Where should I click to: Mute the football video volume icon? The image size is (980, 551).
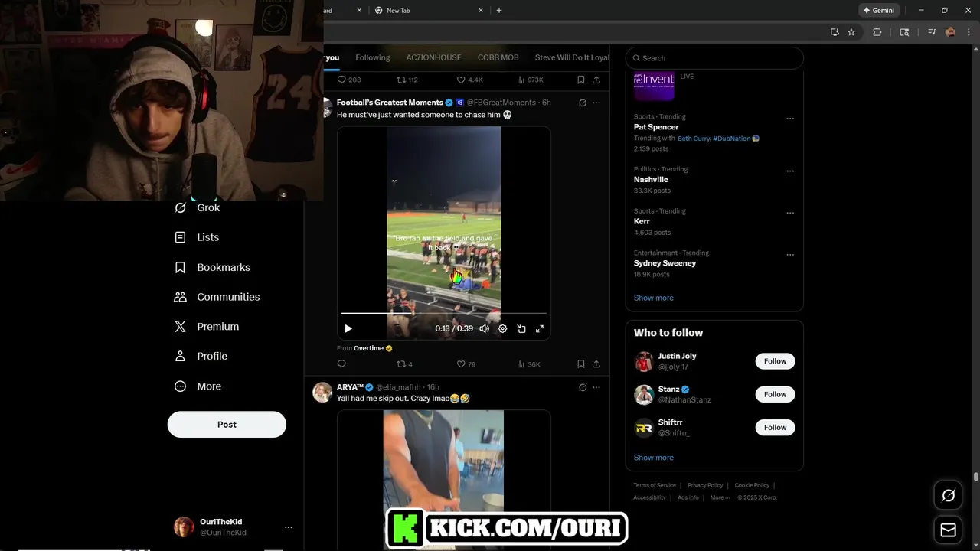point(484,328)
